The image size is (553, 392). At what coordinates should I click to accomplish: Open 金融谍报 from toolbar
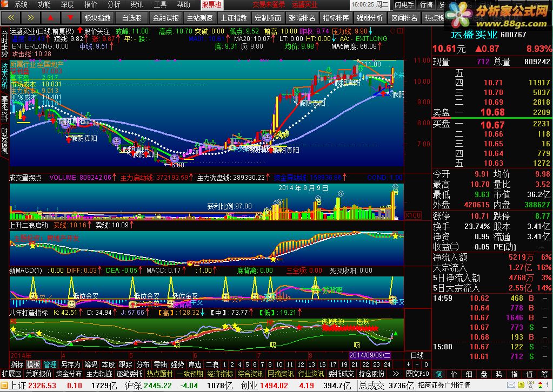click(x=166, y=18)
